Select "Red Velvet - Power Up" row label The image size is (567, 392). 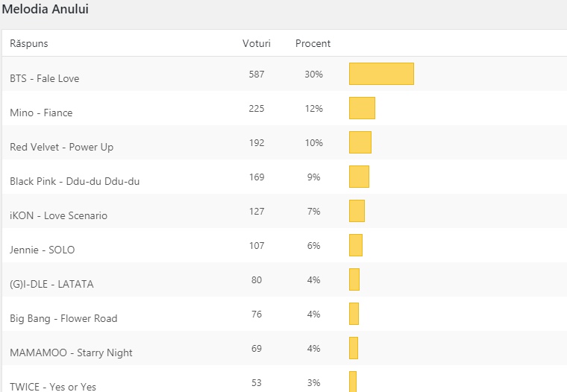point(62,147)
